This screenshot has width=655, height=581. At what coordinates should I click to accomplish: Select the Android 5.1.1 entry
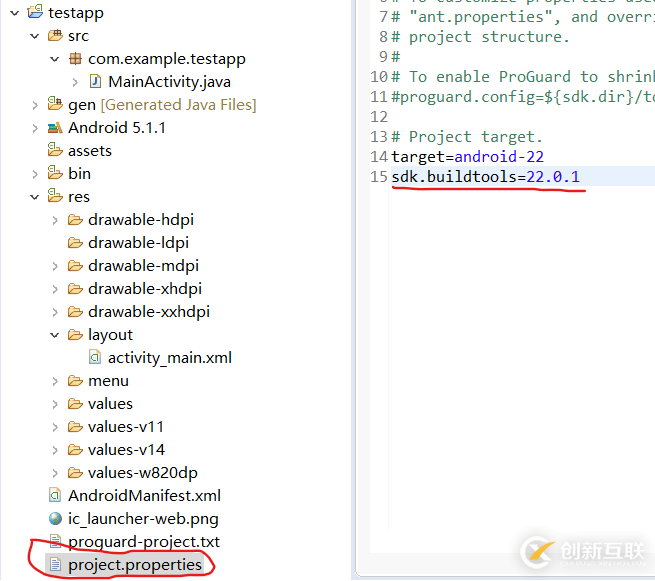click(x=117, y=128)
